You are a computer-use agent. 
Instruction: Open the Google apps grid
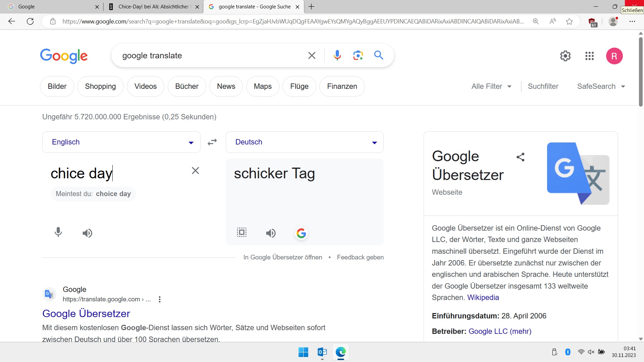pos(589,56)
